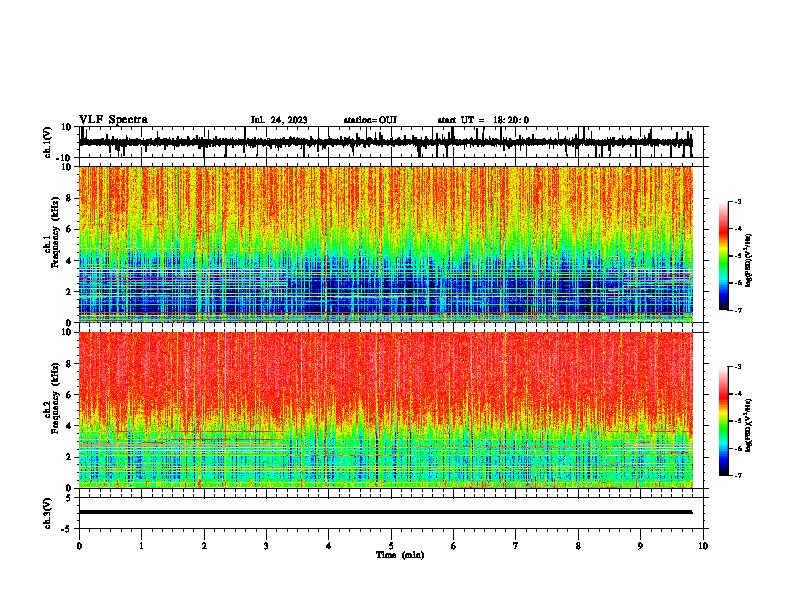Click the "station=OUI" header label
Screen dimensions: 792x612
[370, 120]
